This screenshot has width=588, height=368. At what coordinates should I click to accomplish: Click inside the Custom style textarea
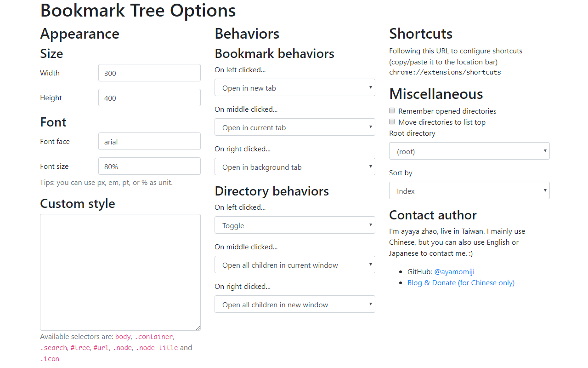[120, 272]
